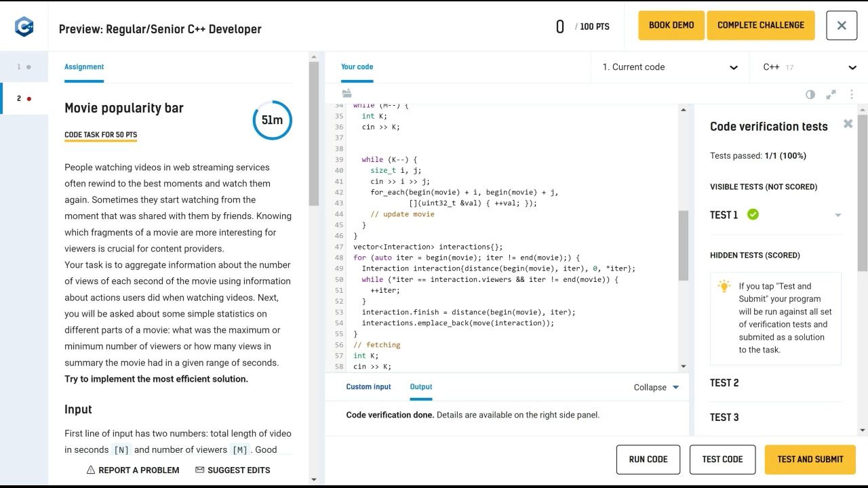868x488 pixels.
Task: Click the lightbulb hint icon in hidden tests
Action: click(724, 287)
